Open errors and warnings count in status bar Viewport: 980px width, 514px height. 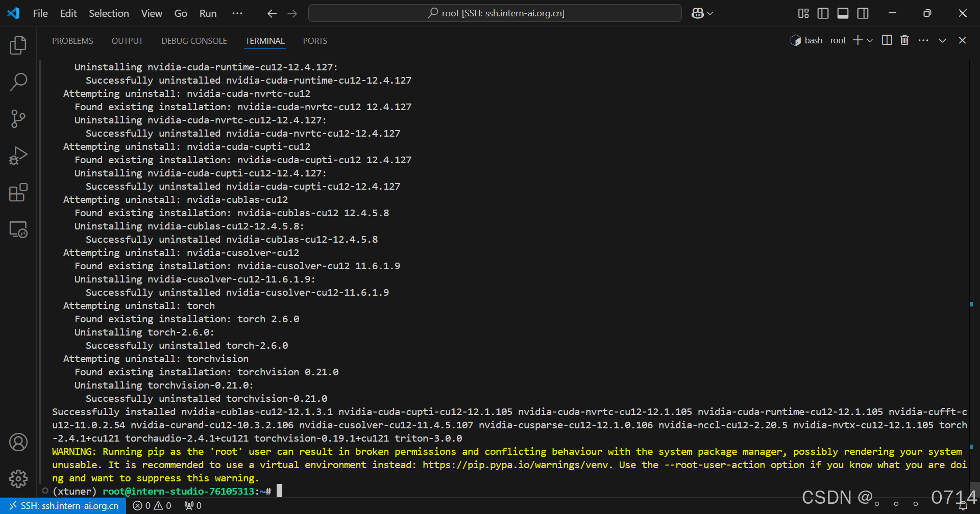pyautogui.click(x=152, y=506)
